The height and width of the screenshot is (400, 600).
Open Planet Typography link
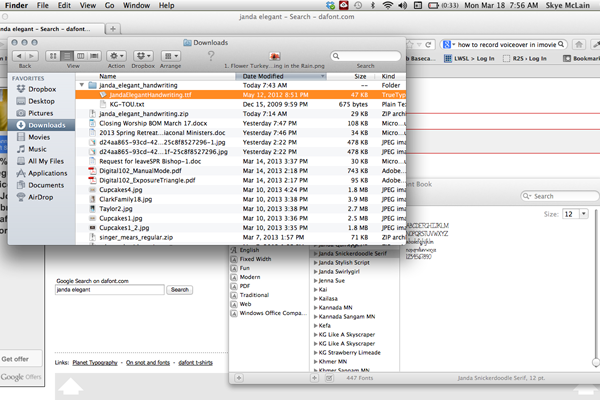point(95,362)
